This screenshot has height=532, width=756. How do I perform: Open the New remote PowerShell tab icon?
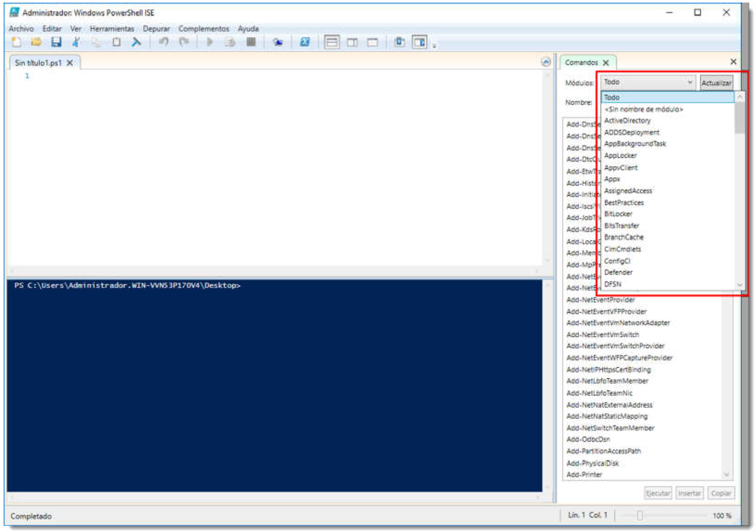click(278, 42)
